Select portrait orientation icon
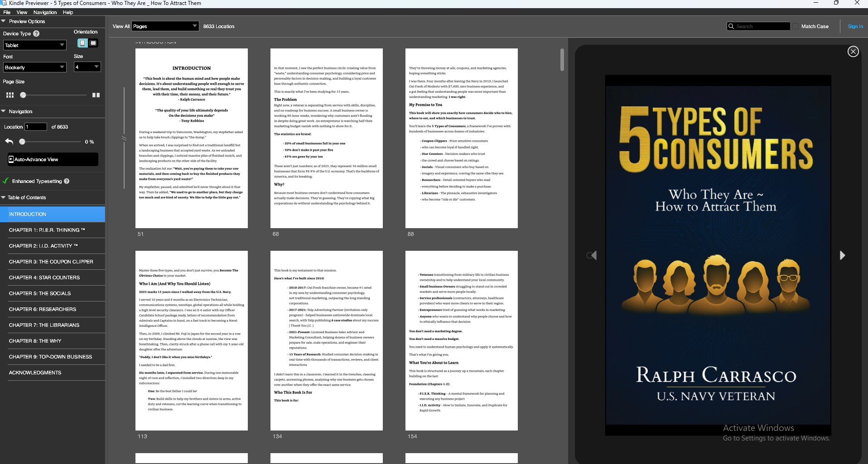This screenshot has height=464, width=868. [x=82, y=43]
